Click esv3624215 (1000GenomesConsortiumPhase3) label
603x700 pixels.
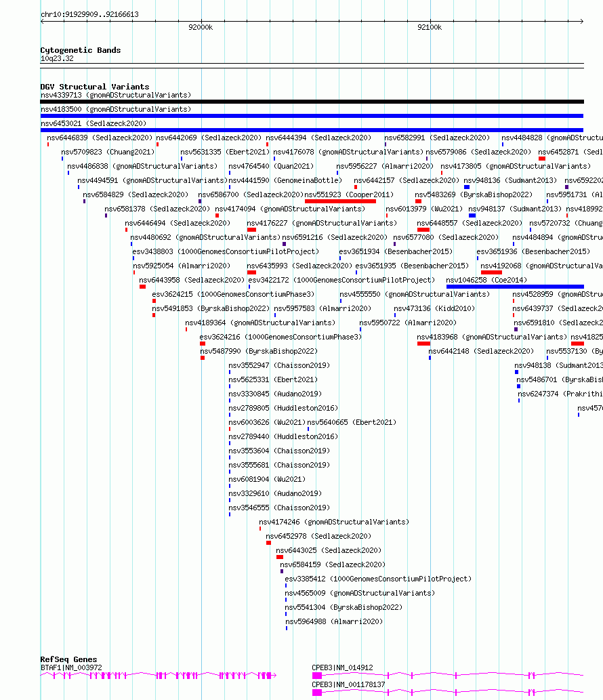click(x=234, y=295)
